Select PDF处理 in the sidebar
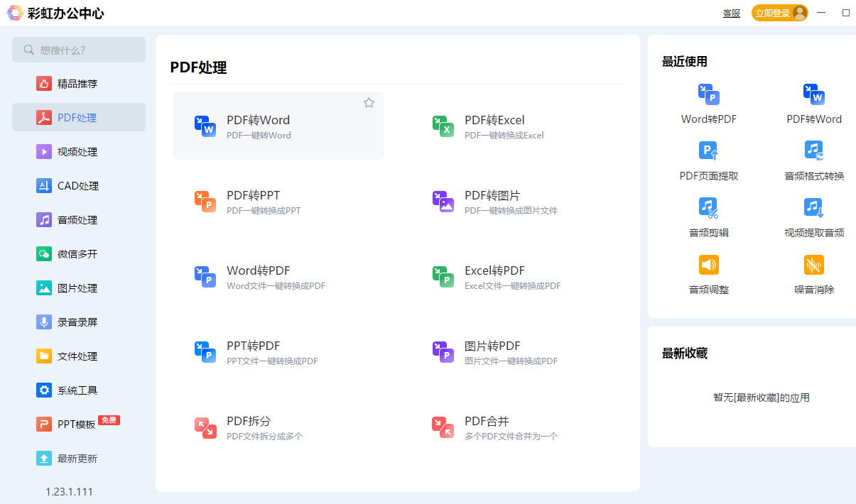This screenshot has width=856, height=504. (79, 118)
